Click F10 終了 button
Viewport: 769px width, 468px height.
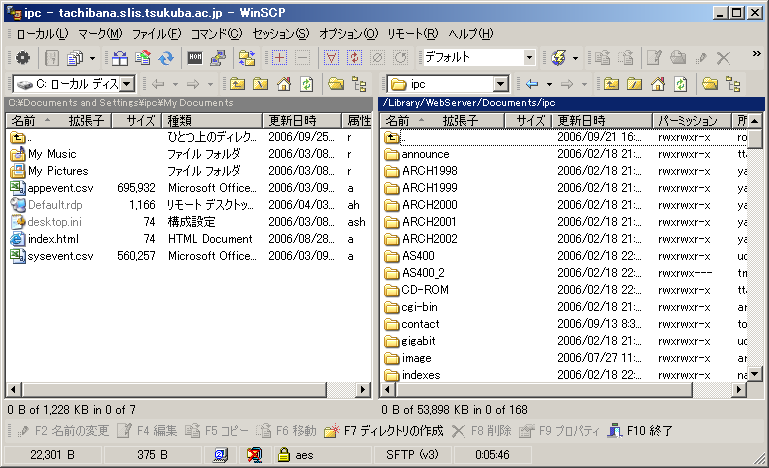click(640, 431)
